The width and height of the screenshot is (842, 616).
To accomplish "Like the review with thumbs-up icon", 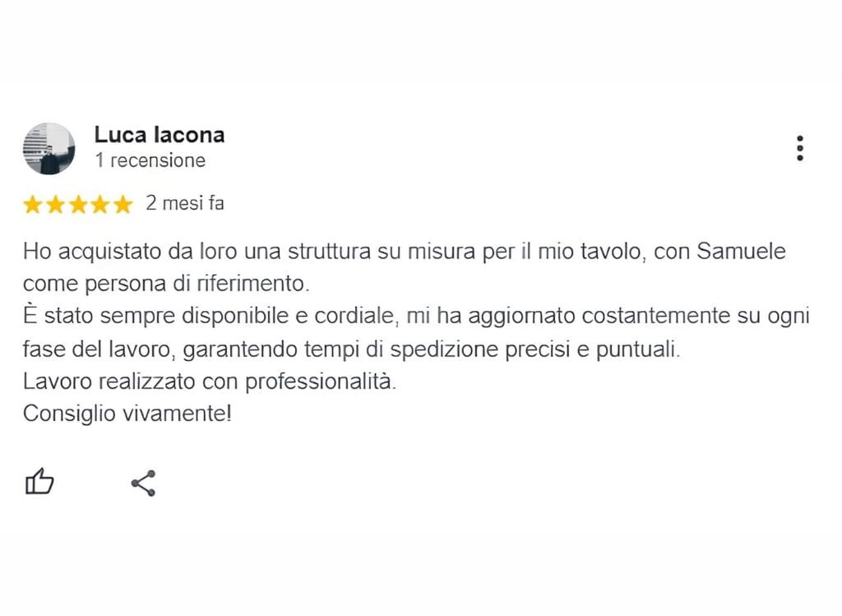I will [39, 482].
